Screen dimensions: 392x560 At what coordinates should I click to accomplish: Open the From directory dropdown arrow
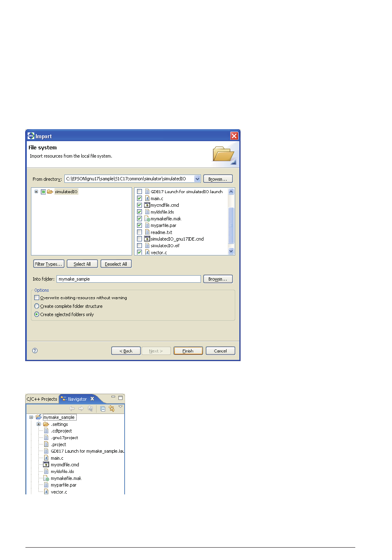click(x=197, y=179)
